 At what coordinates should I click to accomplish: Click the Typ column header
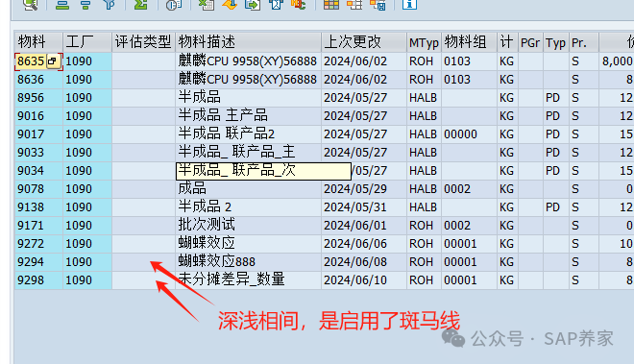556,42
